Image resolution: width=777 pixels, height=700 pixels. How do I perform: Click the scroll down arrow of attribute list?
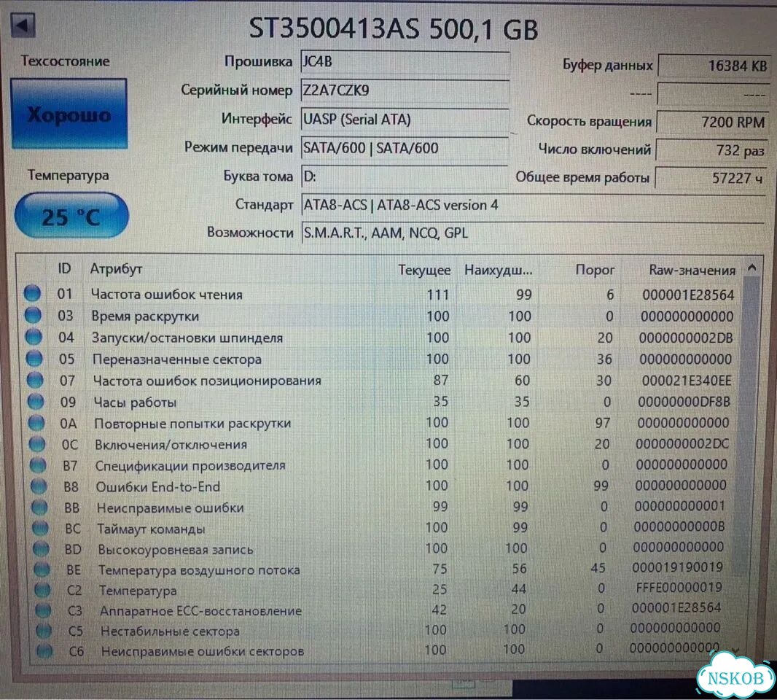click(735, 650)
